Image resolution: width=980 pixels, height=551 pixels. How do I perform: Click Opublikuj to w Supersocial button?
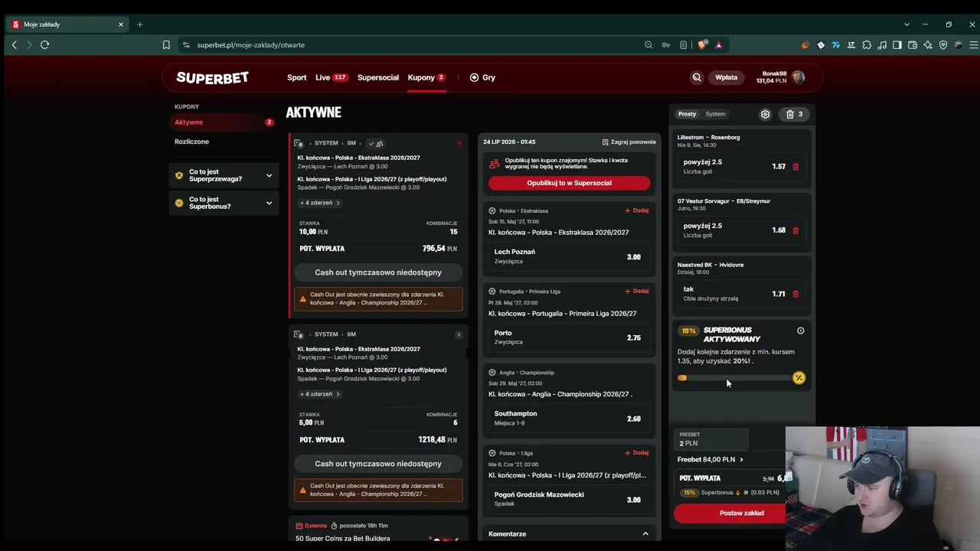tap(569, 183)
